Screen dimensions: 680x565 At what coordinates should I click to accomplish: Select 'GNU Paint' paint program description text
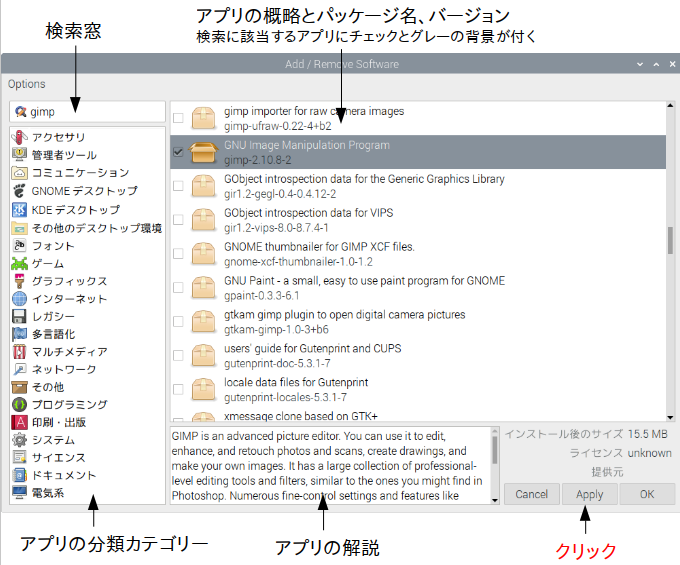click(364, 281)
